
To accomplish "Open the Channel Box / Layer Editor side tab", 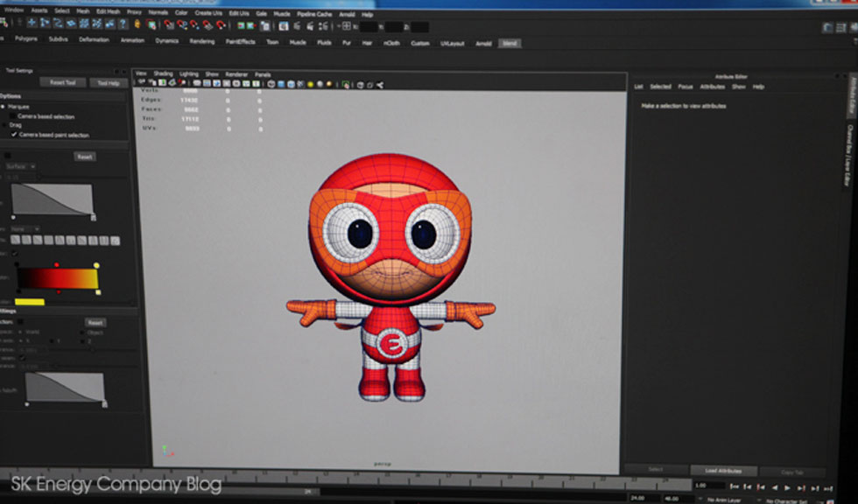I will point(848,156).
